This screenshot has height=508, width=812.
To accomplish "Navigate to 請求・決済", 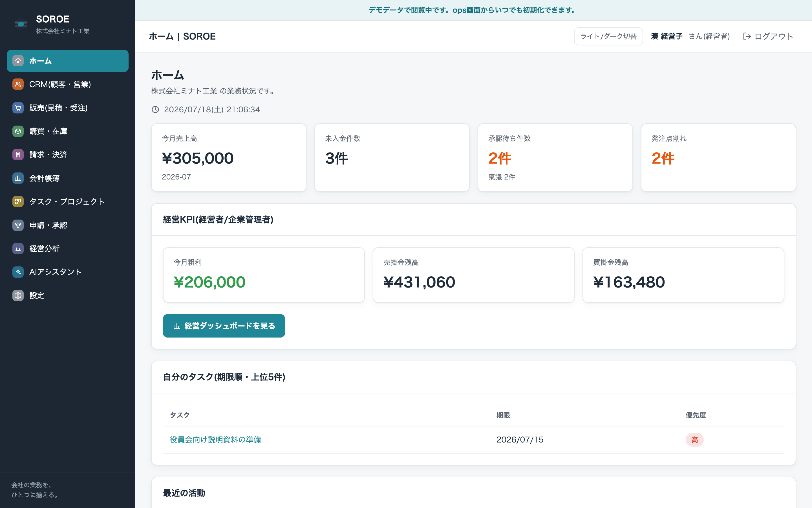I will tap(67, 155).
